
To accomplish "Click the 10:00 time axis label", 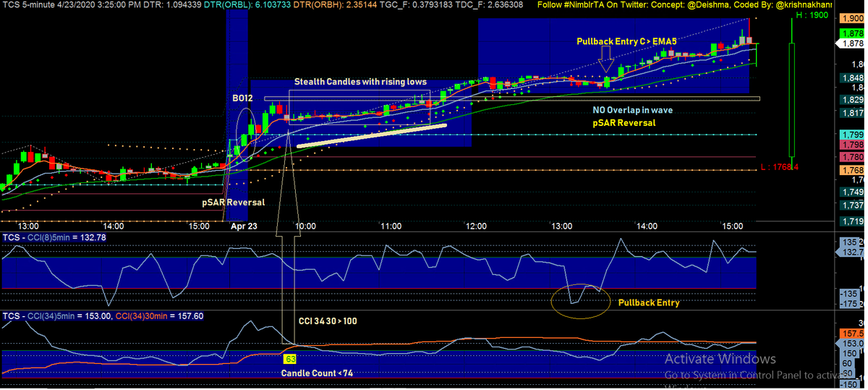I will click(305, 226).
